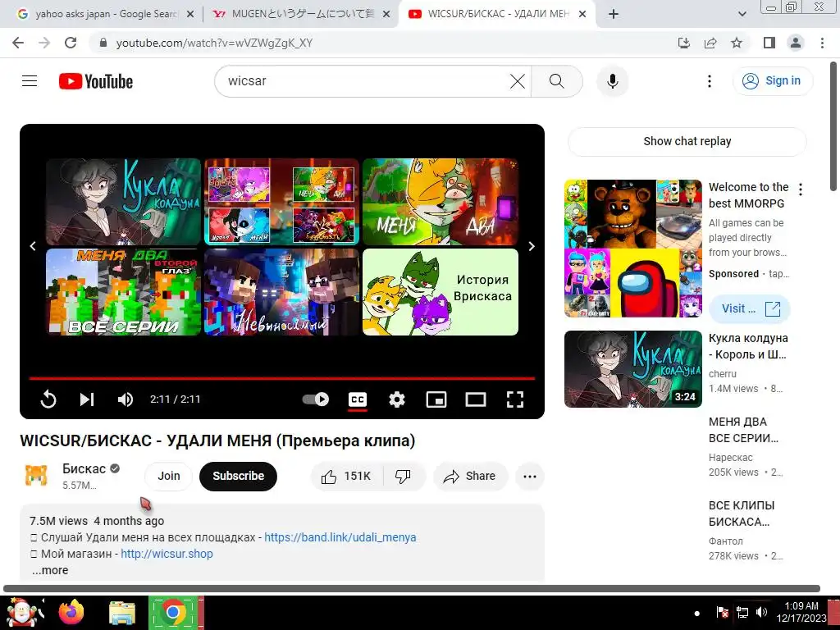840x630 pixels.
Task: Open more actions ellipsis under video
Action: pos(530,477)
